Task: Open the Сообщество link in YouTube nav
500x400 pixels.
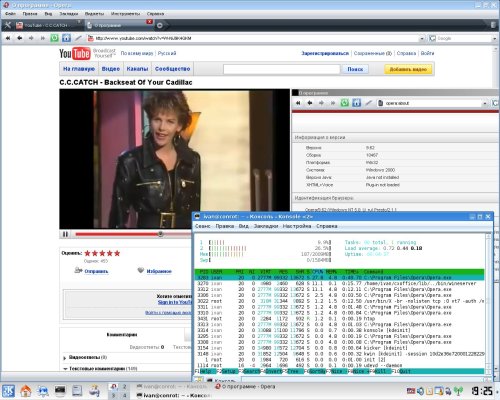Action: pos(172,69)
